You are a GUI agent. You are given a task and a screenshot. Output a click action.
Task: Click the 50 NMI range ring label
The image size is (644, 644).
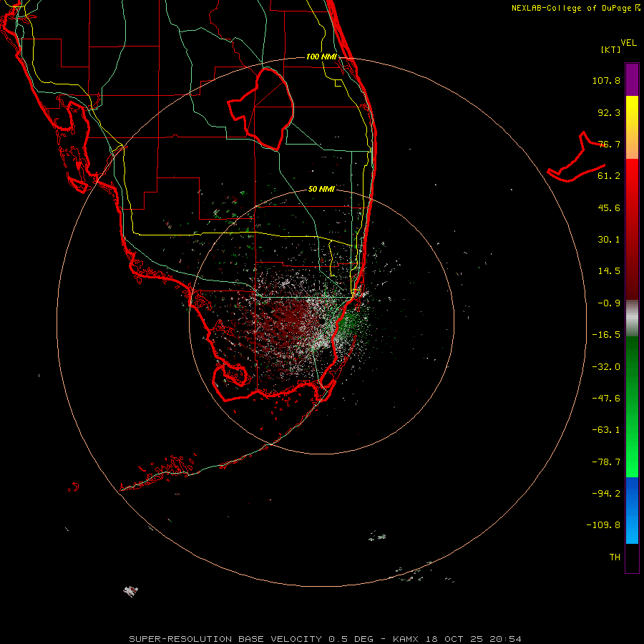(x=321, y=189)
